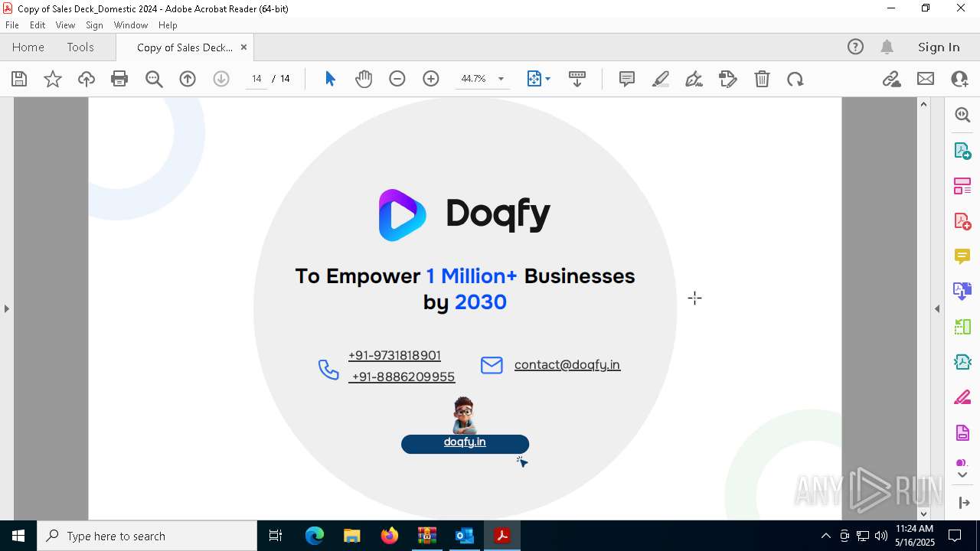Open the Window menu
The width and height of the screenshot is (980, 551).
pyautogui.click(x=131, y=25)
